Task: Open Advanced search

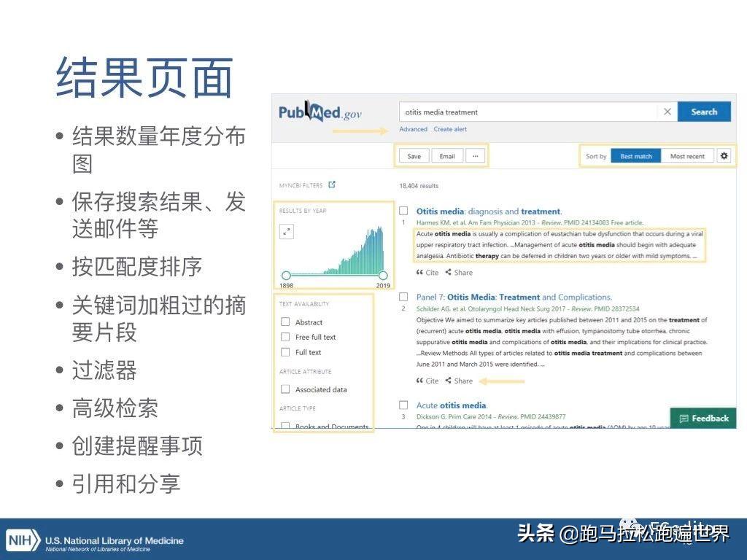Action: pos(413,129)
